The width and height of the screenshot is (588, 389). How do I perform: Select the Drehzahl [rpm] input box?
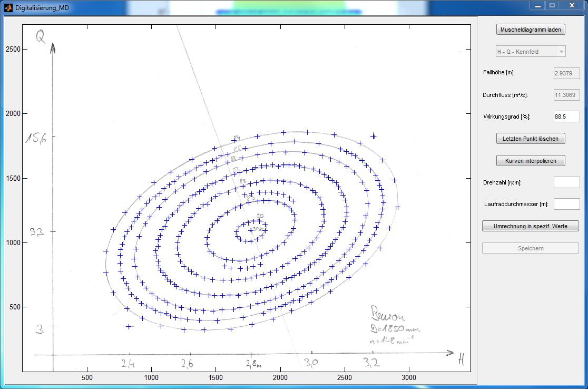tap(566, 182)
